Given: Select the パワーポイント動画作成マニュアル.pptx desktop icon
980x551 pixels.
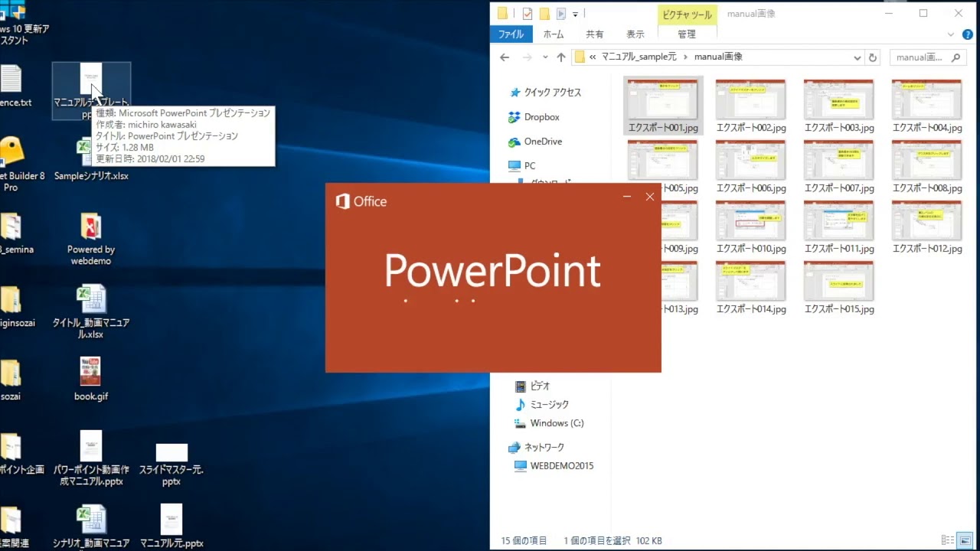Looking at the screenshot, I should click(x=91, y=458).
